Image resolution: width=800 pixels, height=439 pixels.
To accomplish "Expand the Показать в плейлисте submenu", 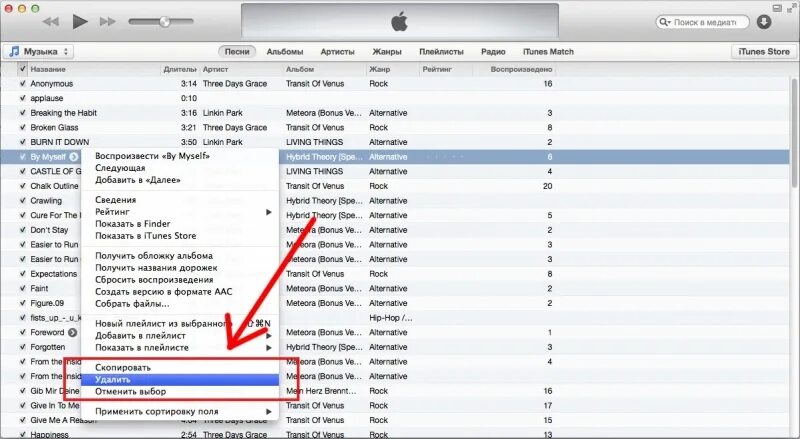I will click(x=180, y=347).
